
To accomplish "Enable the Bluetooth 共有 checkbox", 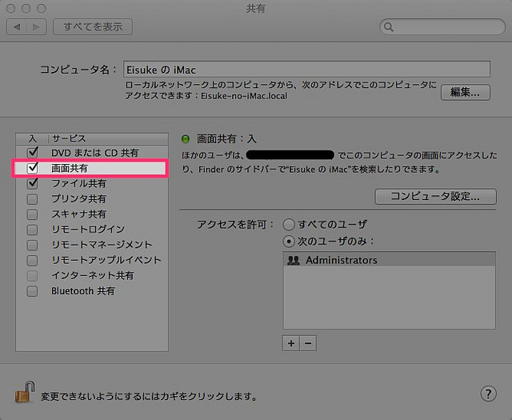I will (x=32, y=291).
